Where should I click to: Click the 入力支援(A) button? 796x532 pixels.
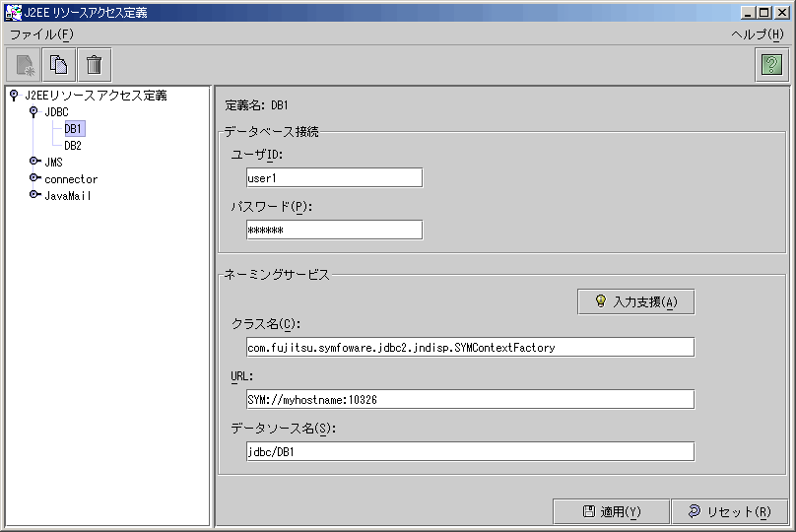pyautogui.click(x=636, y=301)
